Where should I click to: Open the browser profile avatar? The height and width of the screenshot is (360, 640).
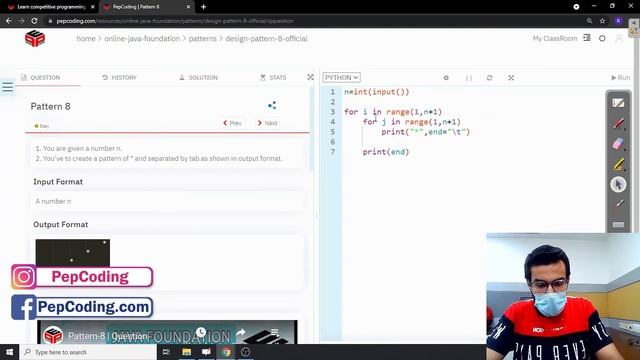619,21
